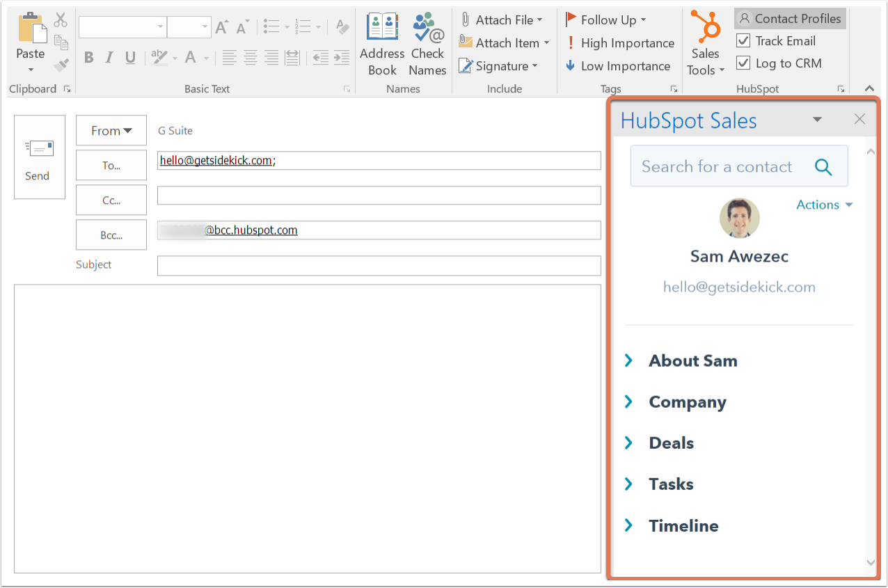Screen dimensions: 888x588
Task: Open the font size combo box
Action: [x=189, y=27]
